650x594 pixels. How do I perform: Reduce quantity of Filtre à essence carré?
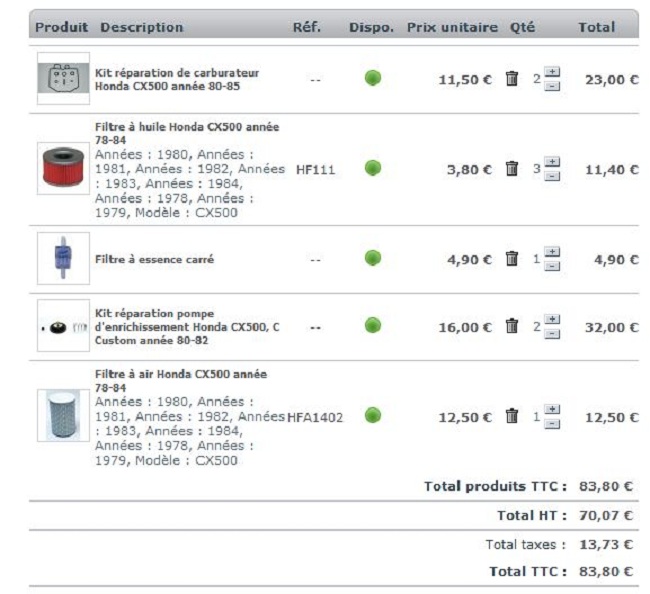tap(553, 266)
